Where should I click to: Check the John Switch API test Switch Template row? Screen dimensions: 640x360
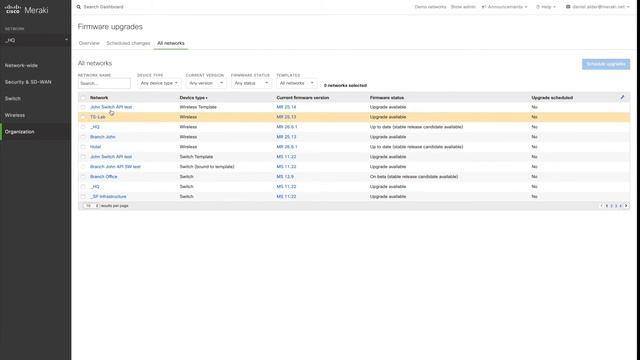tap(83, 157)
